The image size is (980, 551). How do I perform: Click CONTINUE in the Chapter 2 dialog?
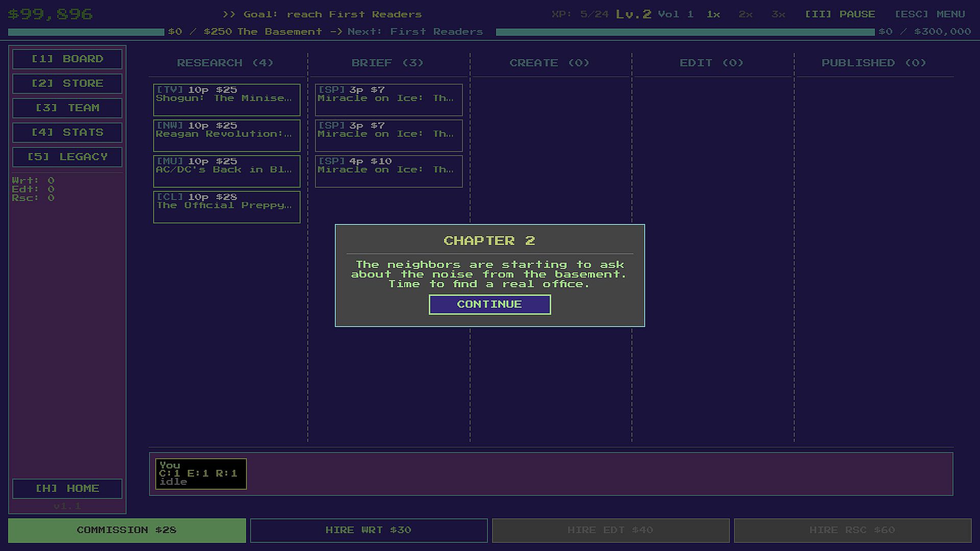point(489,305)
